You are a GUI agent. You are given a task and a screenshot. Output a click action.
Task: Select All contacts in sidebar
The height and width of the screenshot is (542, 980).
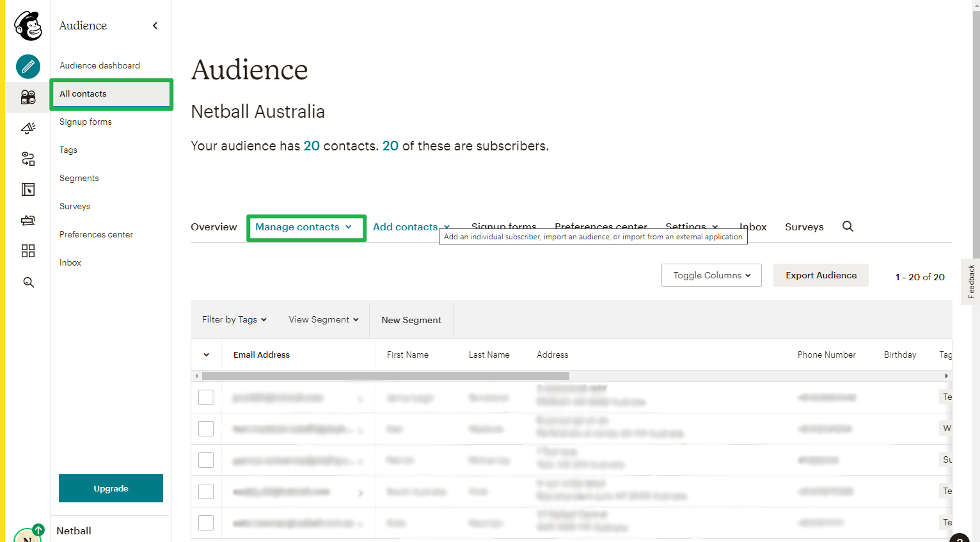(111, 94)
